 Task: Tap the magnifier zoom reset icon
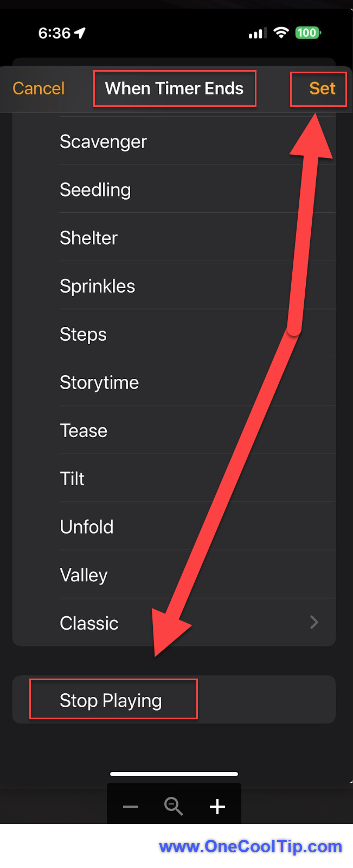(174, 807)
